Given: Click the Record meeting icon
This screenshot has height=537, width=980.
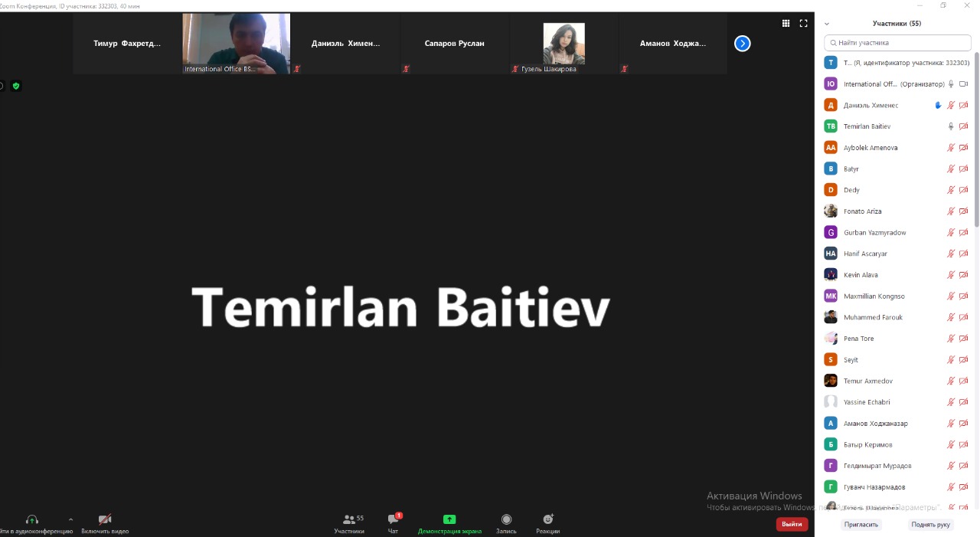Looking at the screenshot, I should coord(506,519).
